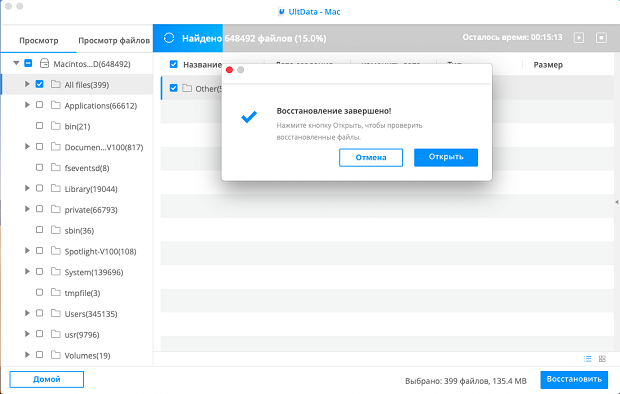Check the Volumes folder checkbox

pos(39,354)
